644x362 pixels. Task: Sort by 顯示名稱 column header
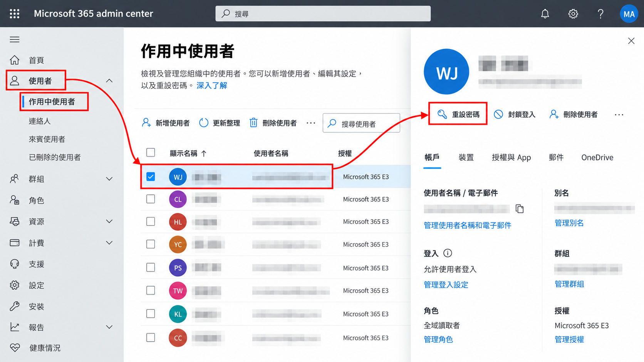point(188,153)
